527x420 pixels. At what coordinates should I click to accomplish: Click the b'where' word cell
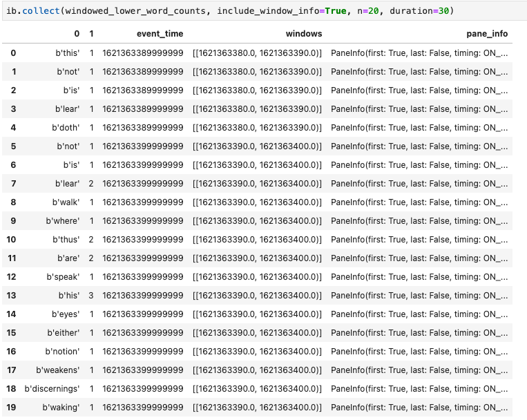click(x=61, y=220)
